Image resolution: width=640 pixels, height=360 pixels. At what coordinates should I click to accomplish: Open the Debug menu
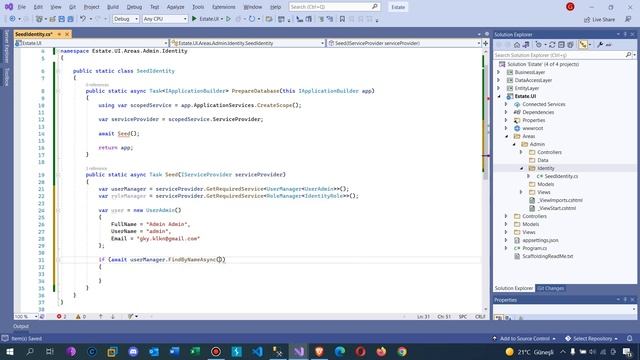[134, 7]
